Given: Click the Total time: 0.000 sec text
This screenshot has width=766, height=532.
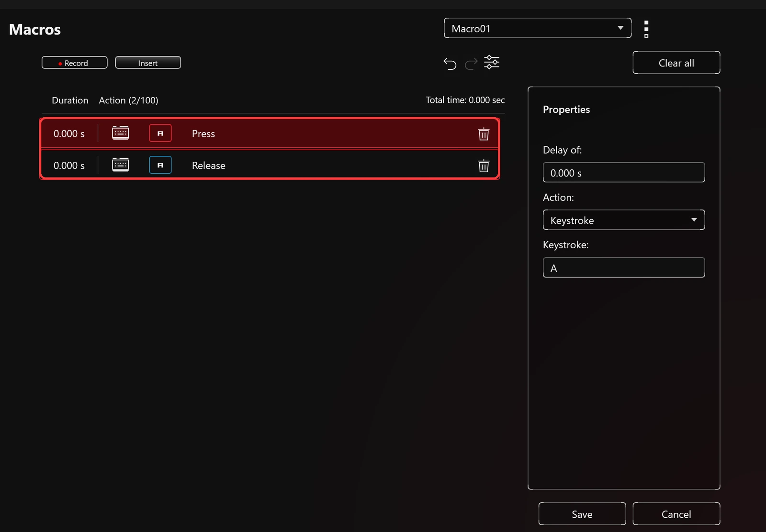Looking at the screenshot, I should 465,100.
